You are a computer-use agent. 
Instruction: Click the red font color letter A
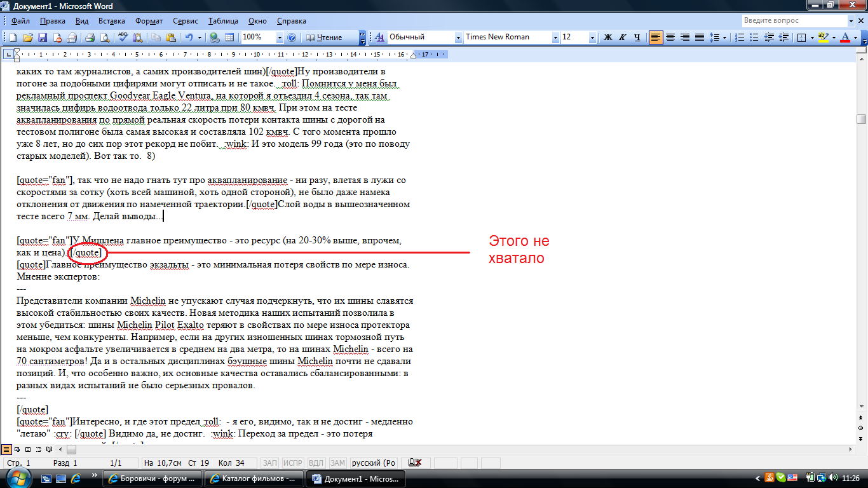844,37
